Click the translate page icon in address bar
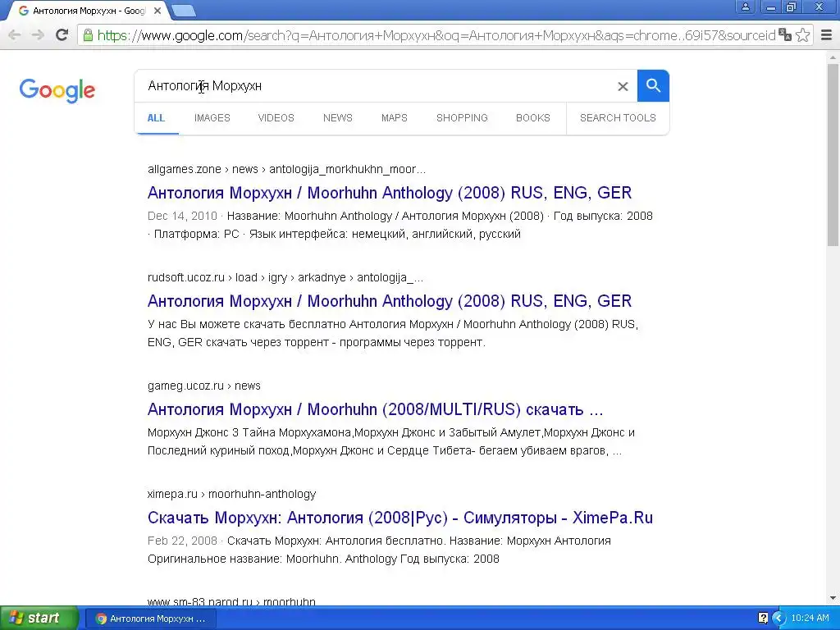The height and width of the screenshot is (630, 840). 785,35
